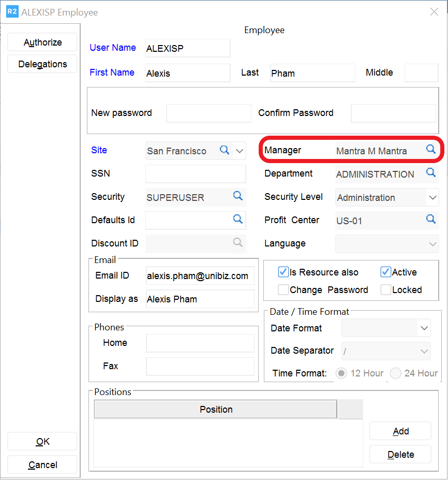448x480 pixels.
Task: Select the Position column header
Action: click(x=216, y=410)
